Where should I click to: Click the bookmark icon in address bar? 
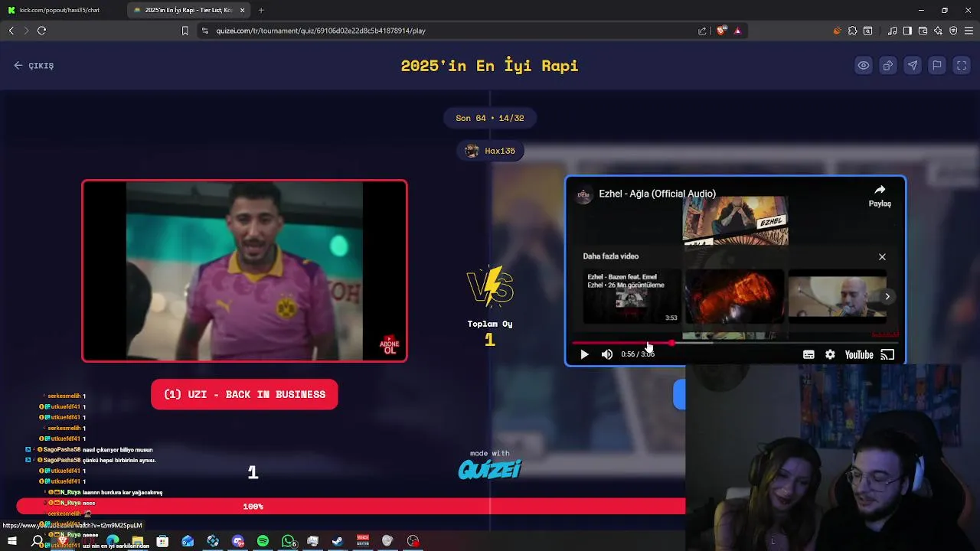click(185, 31)
